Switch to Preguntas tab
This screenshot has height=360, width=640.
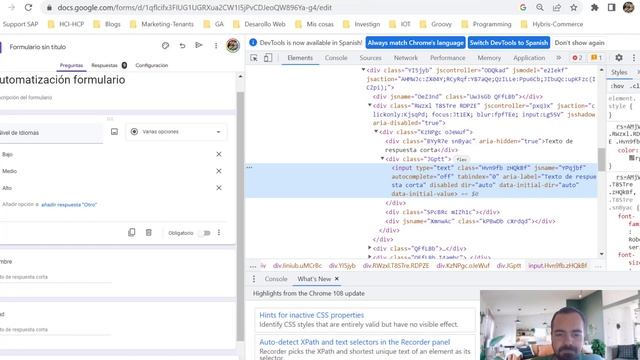tap(71, 65)
